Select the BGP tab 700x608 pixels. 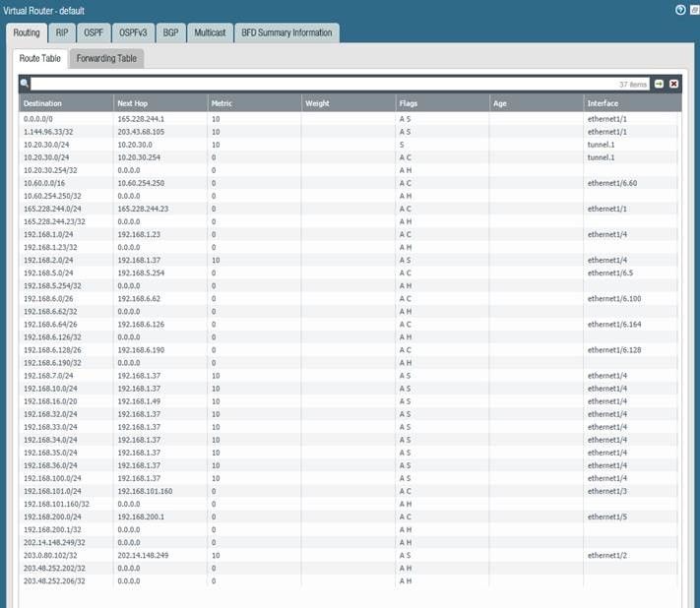[x=170, y=32]
